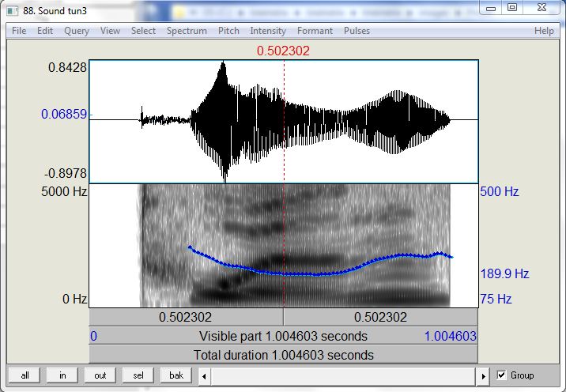Click the Praat window icon in title bar
The height and width of the screenshot is (392, 566).
coord(13,11)
